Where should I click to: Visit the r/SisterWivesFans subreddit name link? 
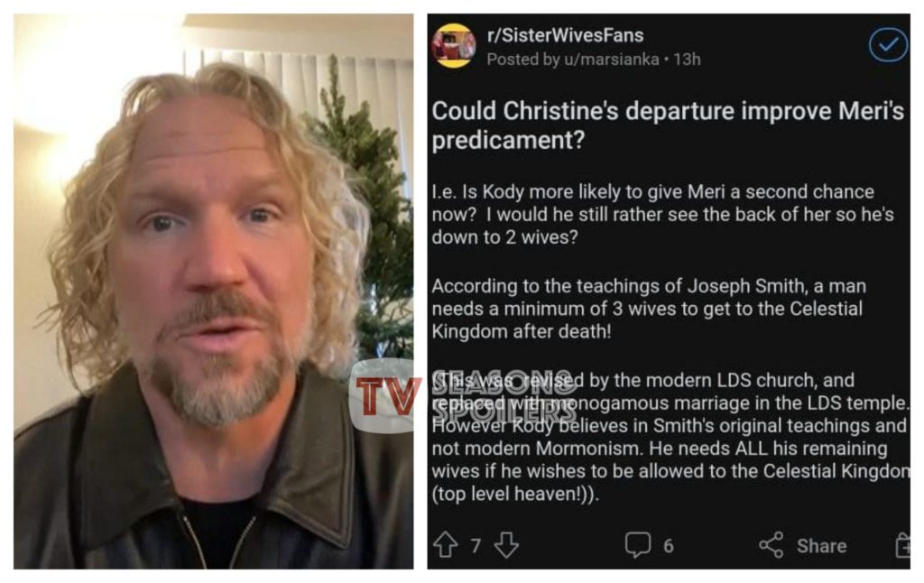(565, 35)
